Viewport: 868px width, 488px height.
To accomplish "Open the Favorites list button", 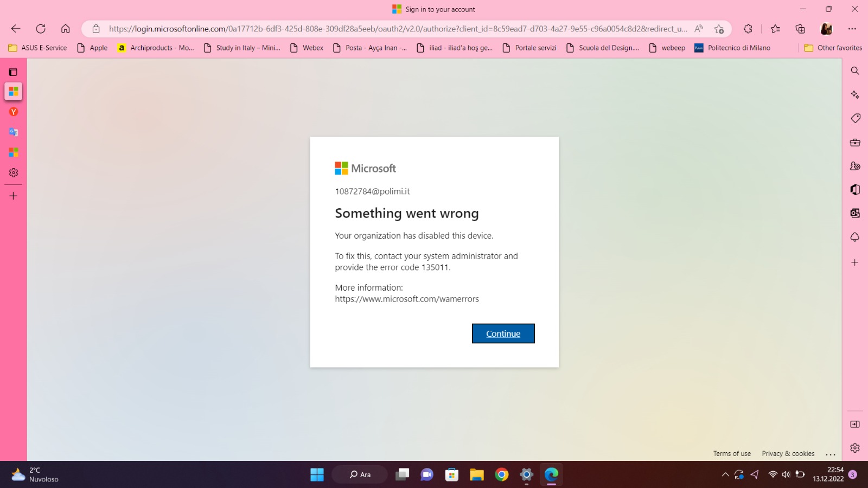I will point(775,29).
